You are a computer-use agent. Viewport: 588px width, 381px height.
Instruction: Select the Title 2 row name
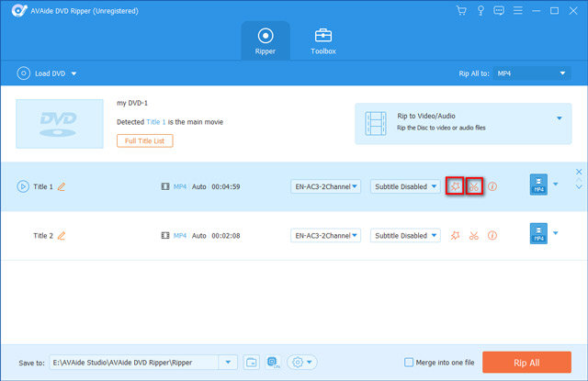(43, 236)
